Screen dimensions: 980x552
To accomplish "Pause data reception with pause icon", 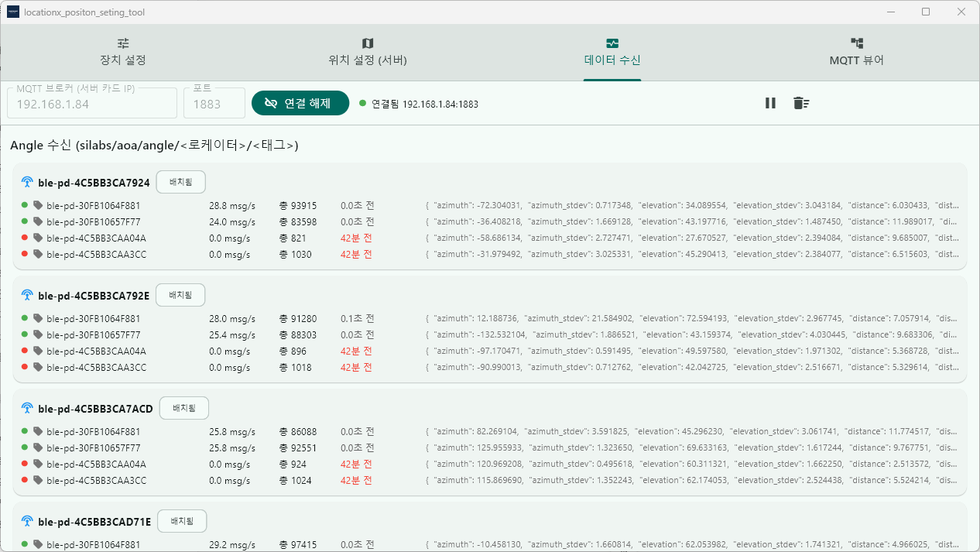I will 770,103.
